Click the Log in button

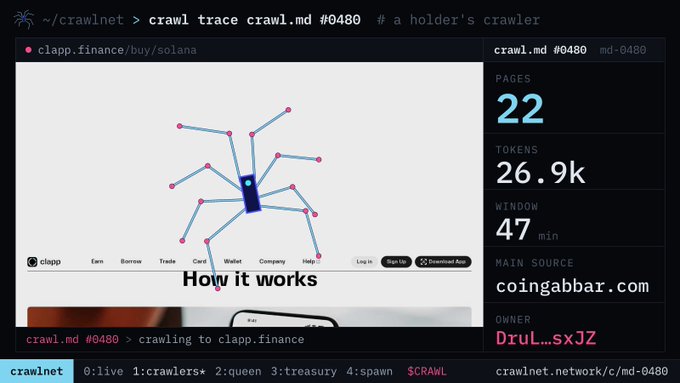364,262
